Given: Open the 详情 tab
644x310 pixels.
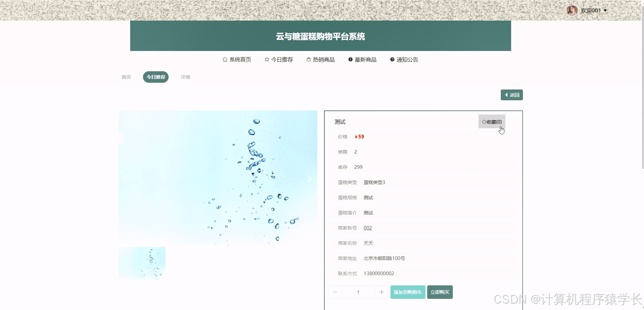Looking at the screenshot, I should (185, 77).
